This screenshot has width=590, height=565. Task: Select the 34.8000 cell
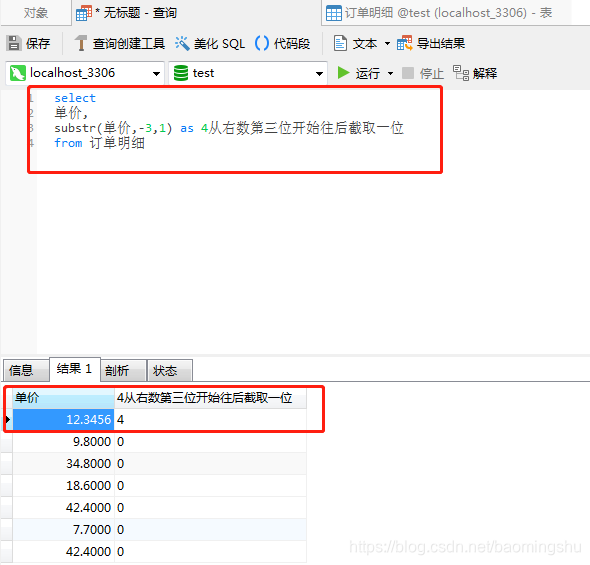click(x=63, y=463)
